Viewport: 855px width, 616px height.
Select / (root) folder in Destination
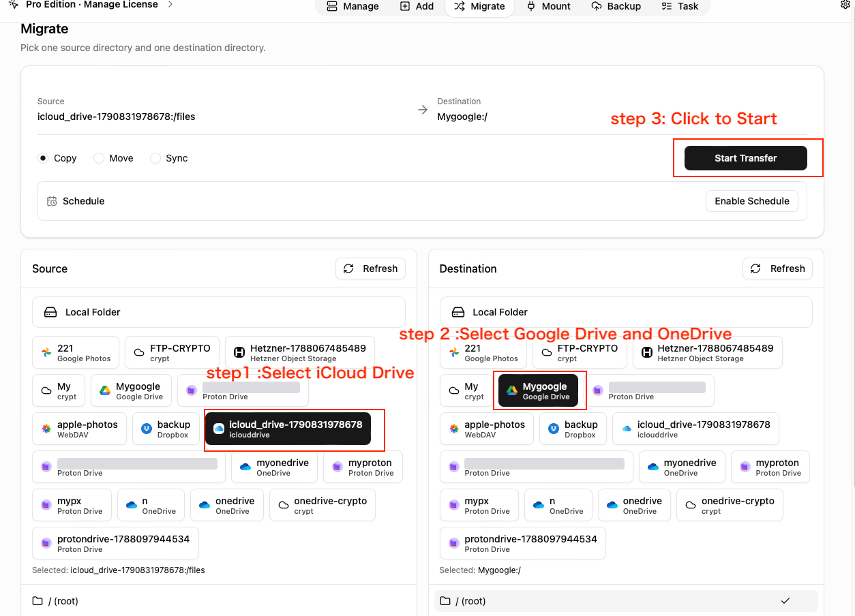626,601
